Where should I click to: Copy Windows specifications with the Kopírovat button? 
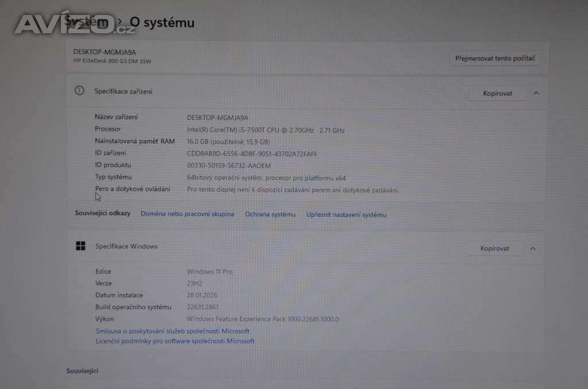click(494, 248)
